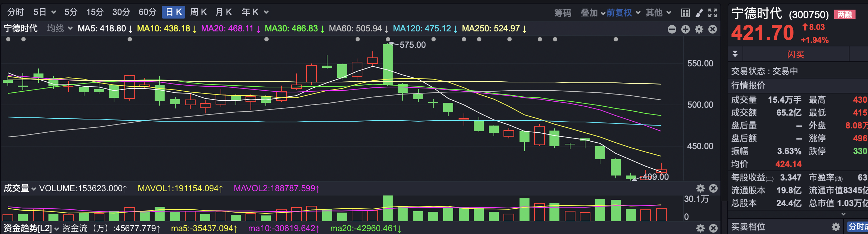Expand the 叠加 overlay dropdown
This screenshot has width=868, height=234.
pyautogui.click(x=593, y=13)
